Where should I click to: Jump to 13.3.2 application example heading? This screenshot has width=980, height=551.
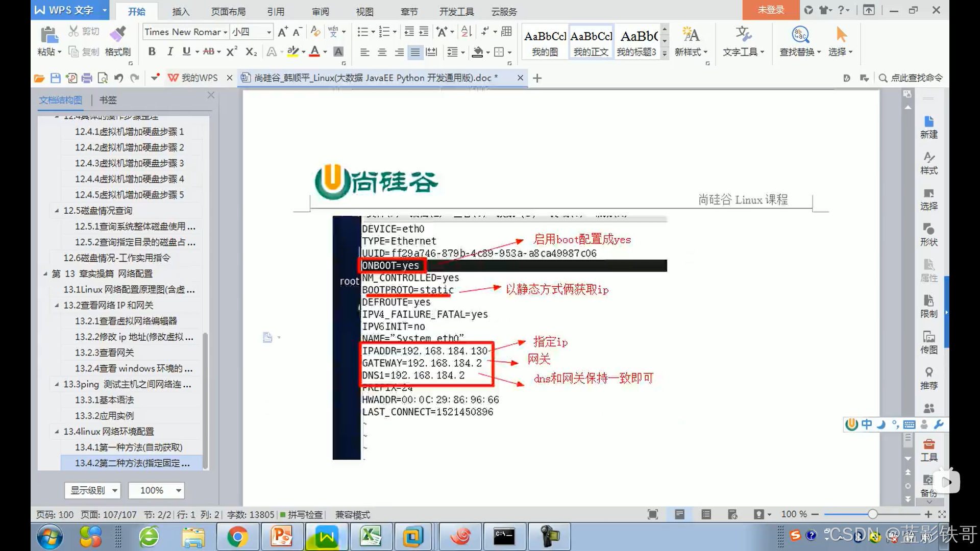104,416
